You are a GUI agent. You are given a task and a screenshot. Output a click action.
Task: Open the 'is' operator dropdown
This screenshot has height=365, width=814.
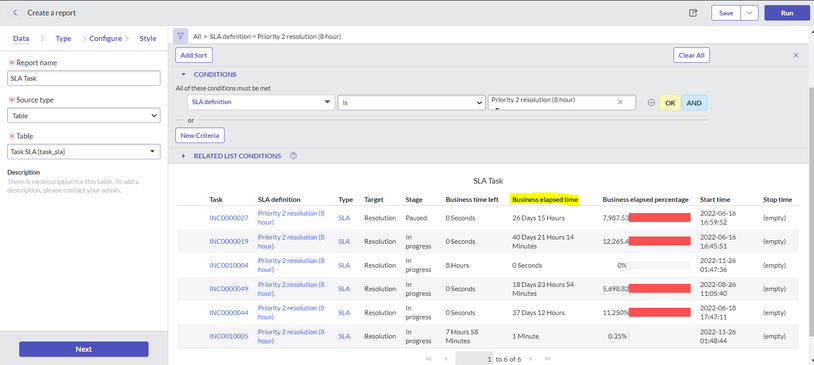[x=411, y=103]
